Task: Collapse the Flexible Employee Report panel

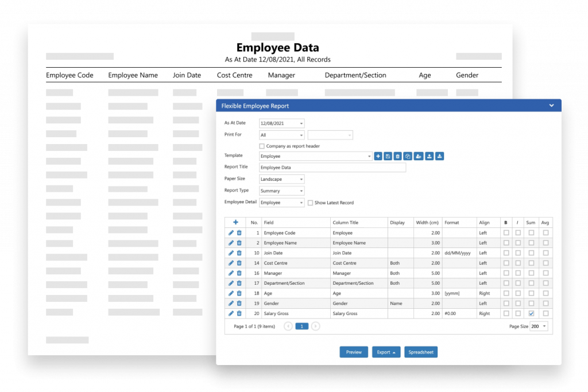Action: (x=551, y=106)
